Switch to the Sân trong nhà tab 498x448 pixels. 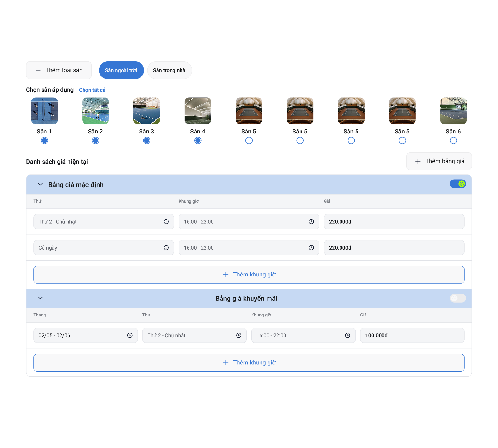pyautogui.click(x=169, y=70)
